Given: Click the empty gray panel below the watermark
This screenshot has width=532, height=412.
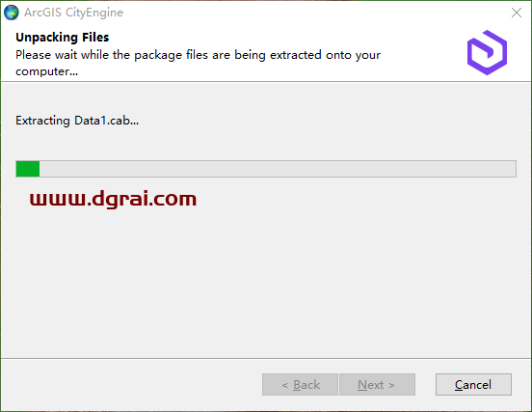Looking at the screenshot, I should click(266, 282).
